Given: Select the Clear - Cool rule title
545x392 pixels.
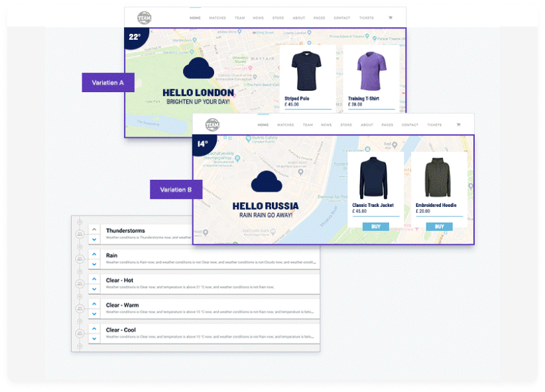Looking at the screenshot, I should point(121,330).
